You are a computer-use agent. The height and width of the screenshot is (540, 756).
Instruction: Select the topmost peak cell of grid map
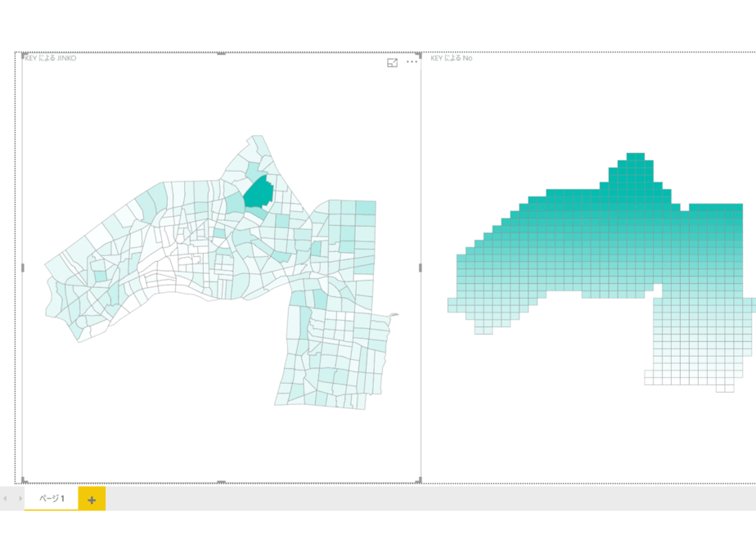coord(636,157)
